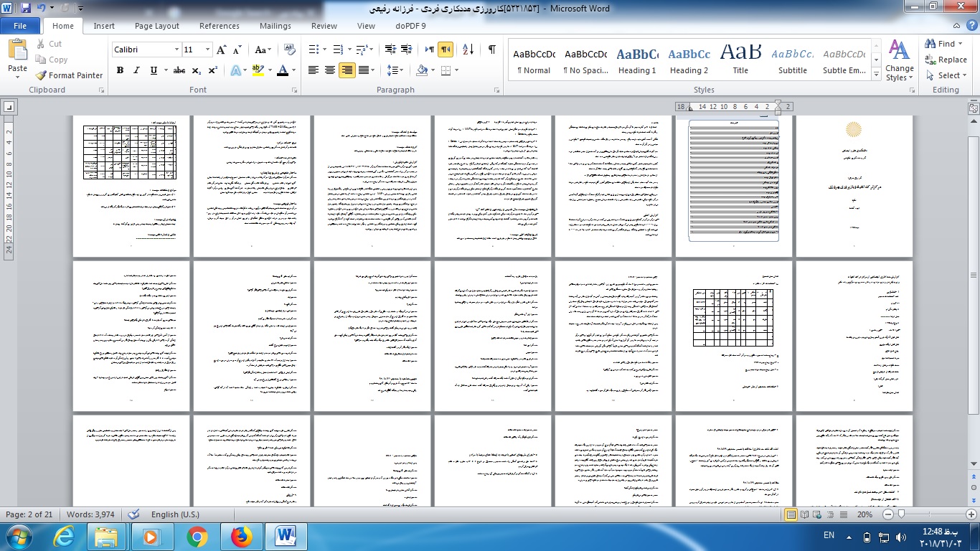980x551 pixels.
Task: Click the Sort icon in Paragraph group
Action: click(468, 50)
